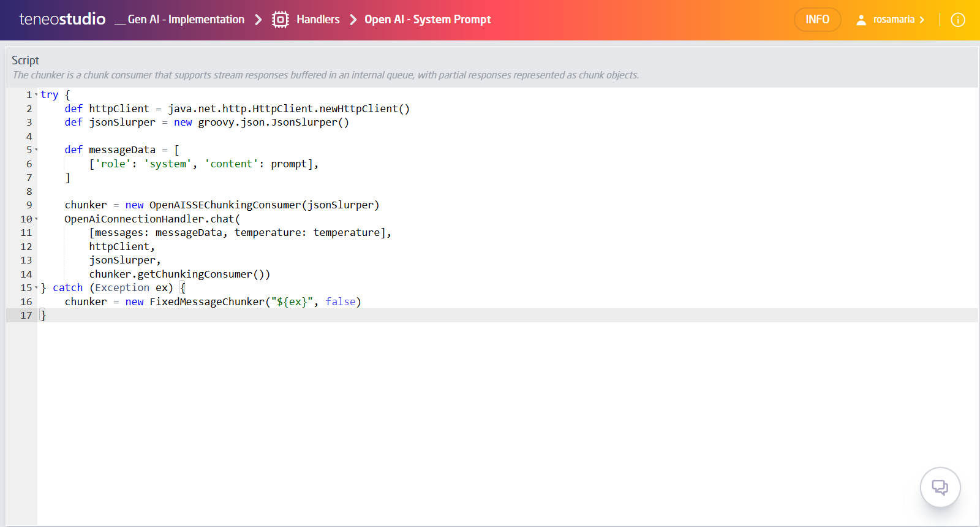Click the INFO button

pyautogui.click(x=818, y=20)
